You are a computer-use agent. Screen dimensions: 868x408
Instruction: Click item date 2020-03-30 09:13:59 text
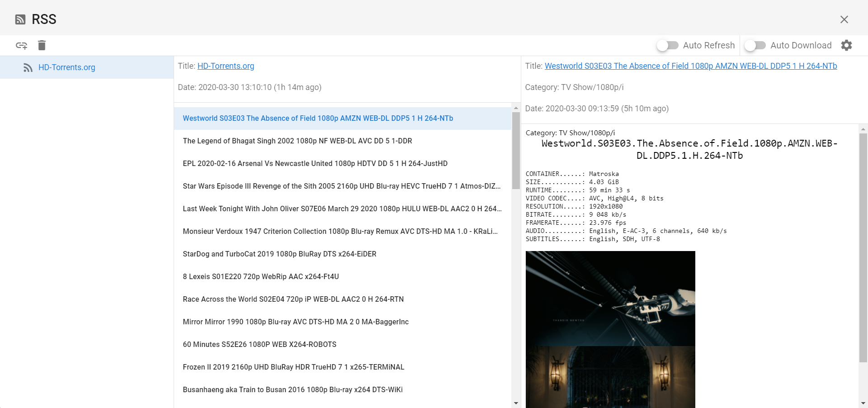tap(597, 109)
